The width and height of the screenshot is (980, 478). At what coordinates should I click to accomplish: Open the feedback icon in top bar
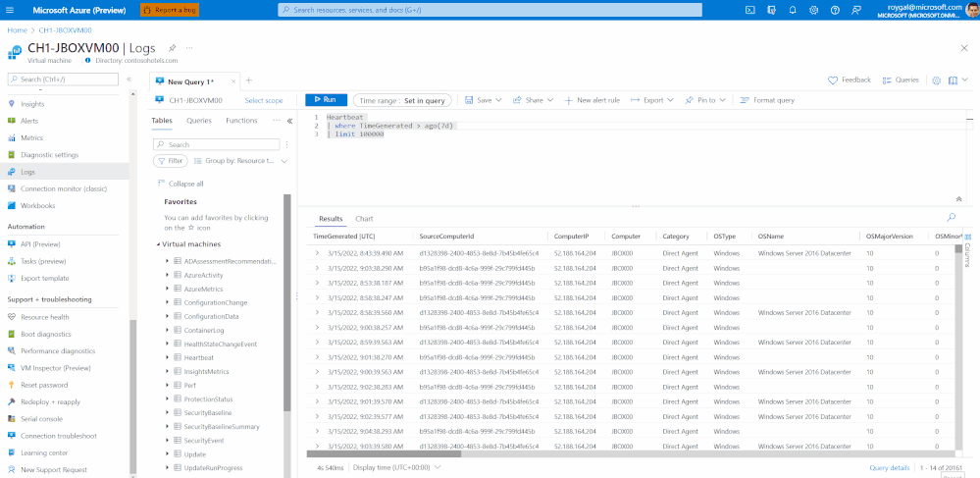[x=856, y=10]
